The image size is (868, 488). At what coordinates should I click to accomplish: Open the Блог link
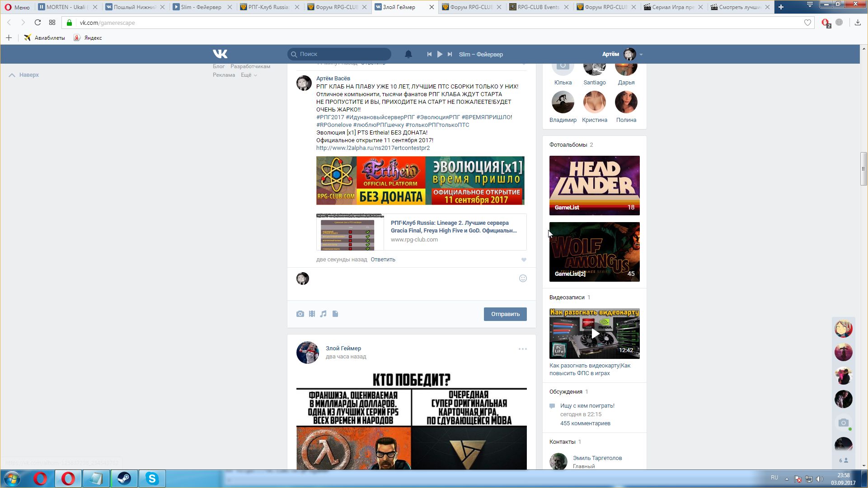[x=219, y=66]
